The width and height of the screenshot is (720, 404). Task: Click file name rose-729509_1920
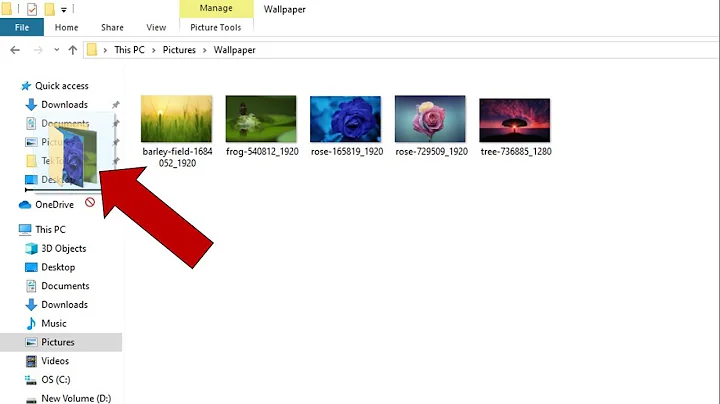pyautogui.click(x=432, y=152)
